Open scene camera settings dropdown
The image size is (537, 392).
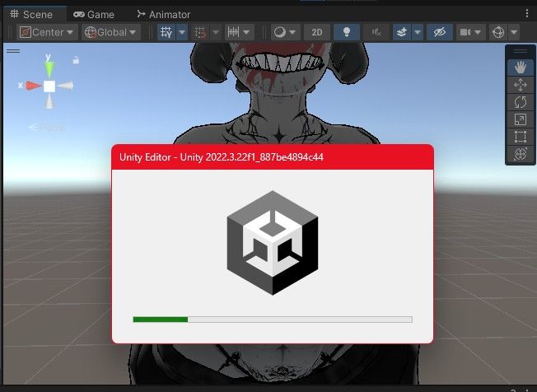[x=470, y=32]
